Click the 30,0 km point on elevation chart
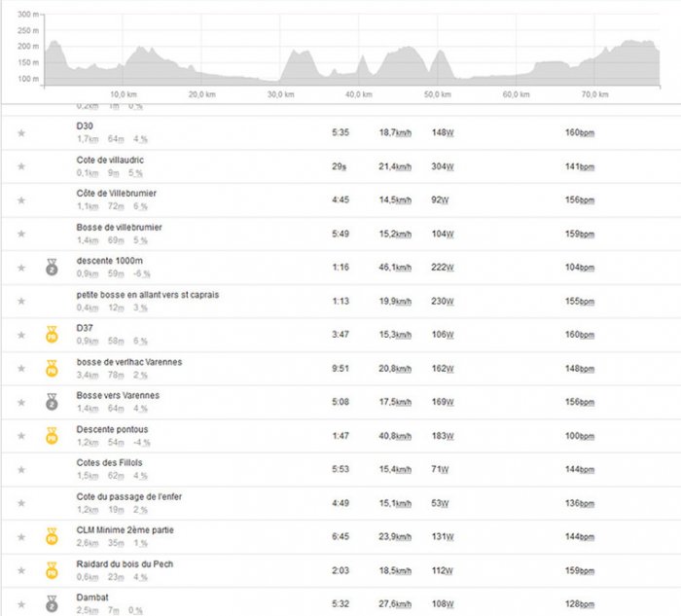The width and height of the screenshot is (681, 616). pos(280,83)
